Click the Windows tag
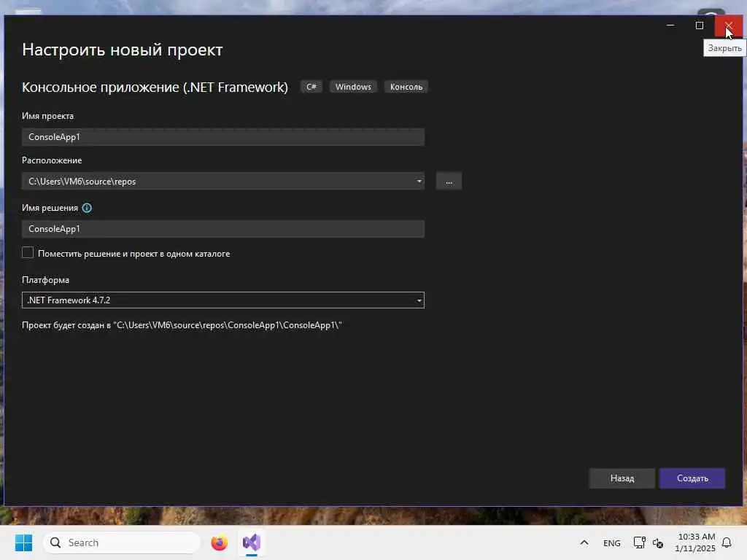Viewport: 747px width, 560px height. click(353, 87)
